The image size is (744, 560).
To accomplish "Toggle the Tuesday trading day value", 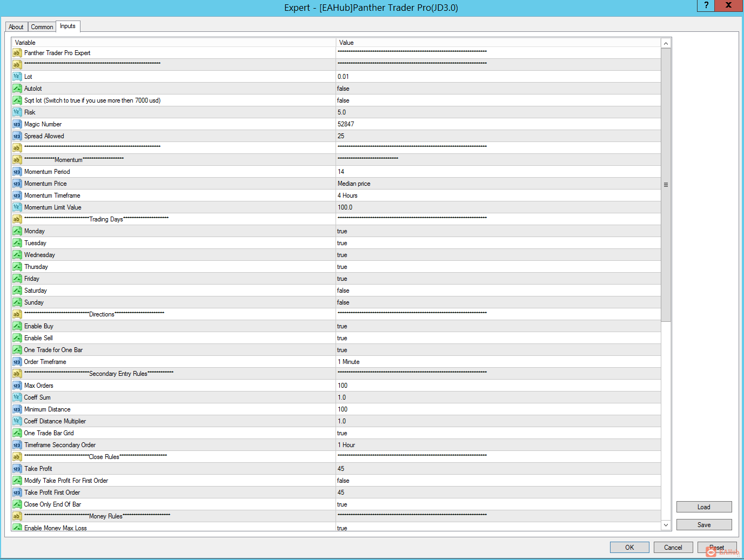I will click(498, 243).
